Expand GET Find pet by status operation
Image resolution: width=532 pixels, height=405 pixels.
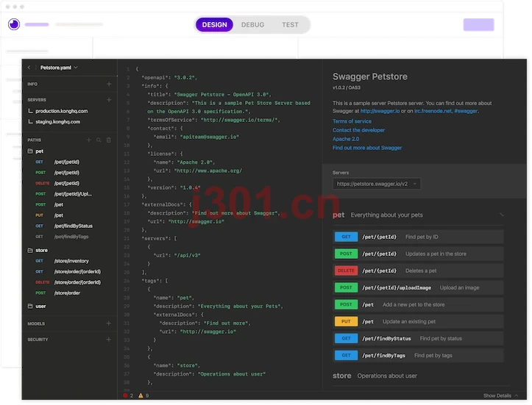[418, 338]
